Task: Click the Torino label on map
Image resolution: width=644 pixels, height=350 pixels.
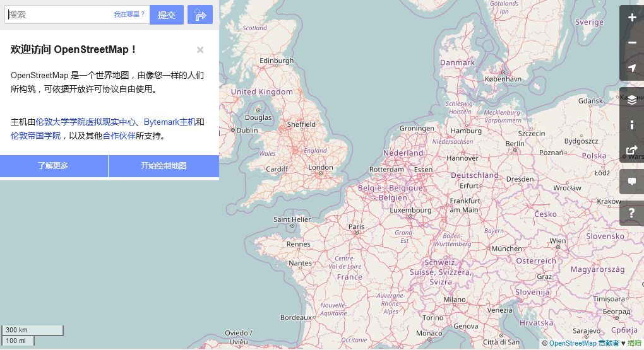Action: coord(433,318)
